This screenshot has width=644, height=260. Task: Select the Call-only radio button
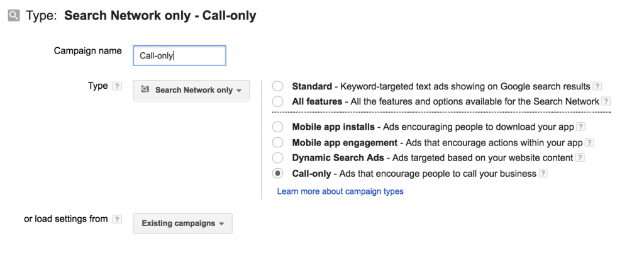pos(277,174)
